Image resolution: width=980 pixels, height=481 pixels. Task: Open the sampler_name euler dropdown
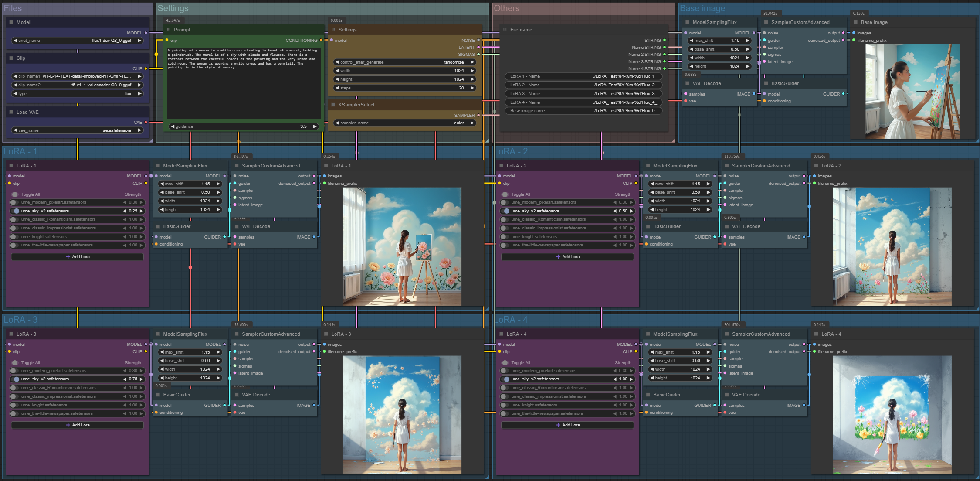(x=404, y=123)
